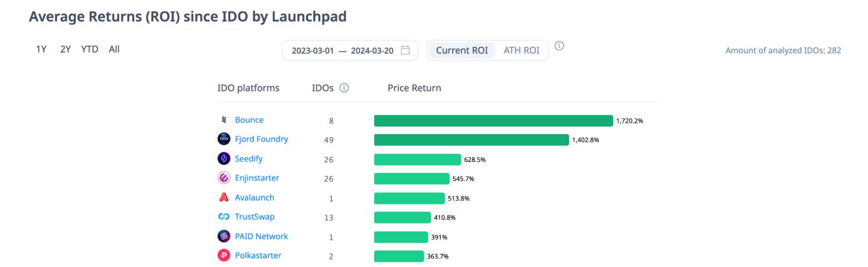Open the Seedify platform link

pos(249,159)
